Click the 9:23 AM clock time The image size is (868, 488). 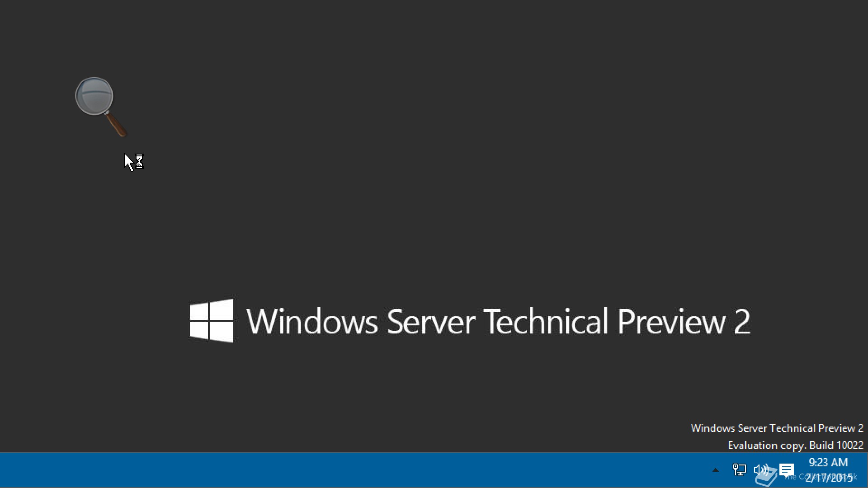click(828, 462)
